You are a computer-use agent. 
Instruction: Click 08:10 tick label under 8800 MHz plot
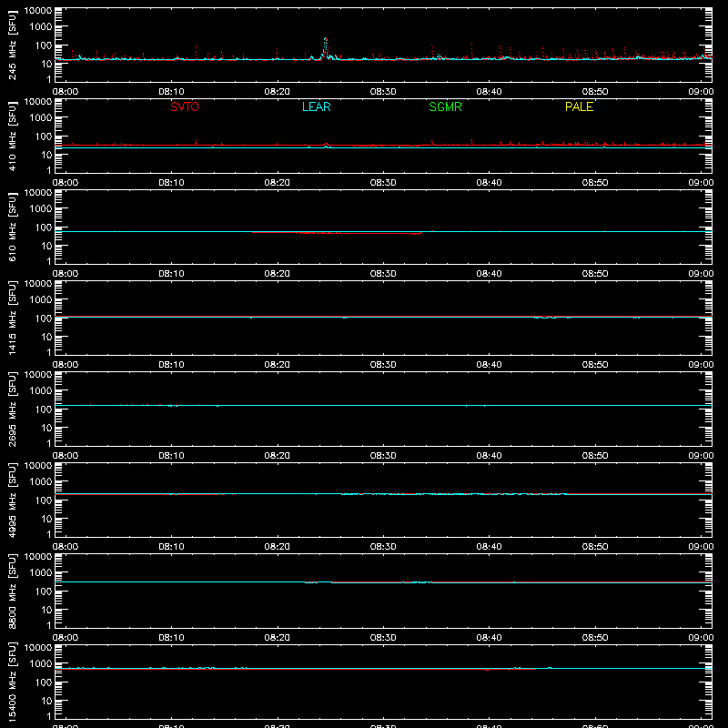tap(171, 638)
